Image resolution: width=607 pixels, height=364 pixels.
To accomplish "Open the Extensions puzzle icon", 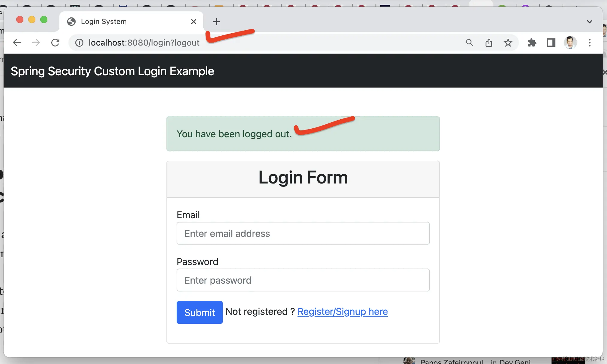I will (532, 43).
